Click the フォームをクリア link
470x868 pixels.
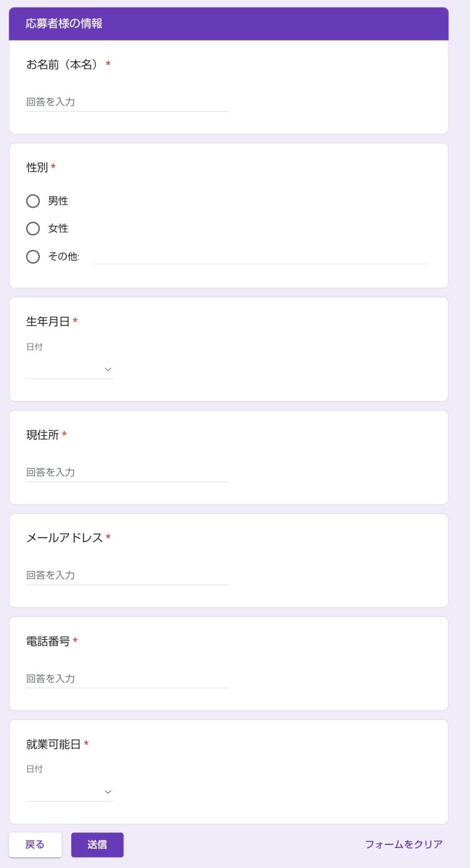(403, 844)
